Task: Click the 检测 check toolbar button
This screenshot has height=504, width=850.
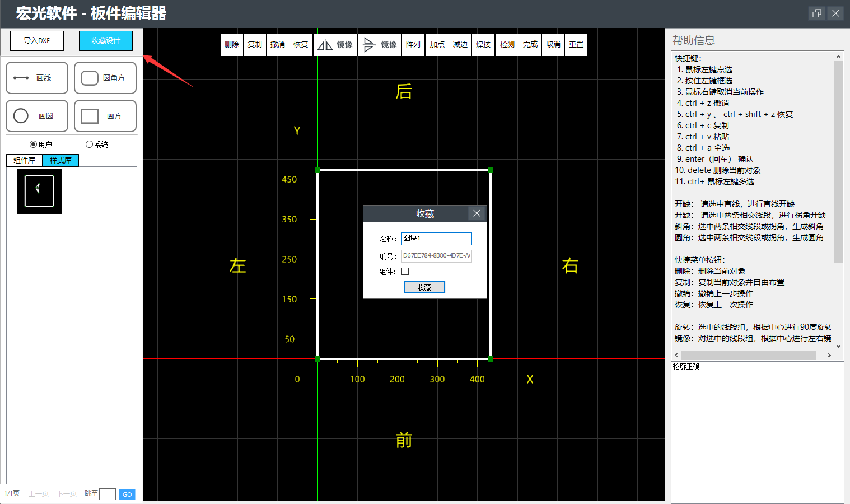Action: pyautogui.click(x=507, y=45)
